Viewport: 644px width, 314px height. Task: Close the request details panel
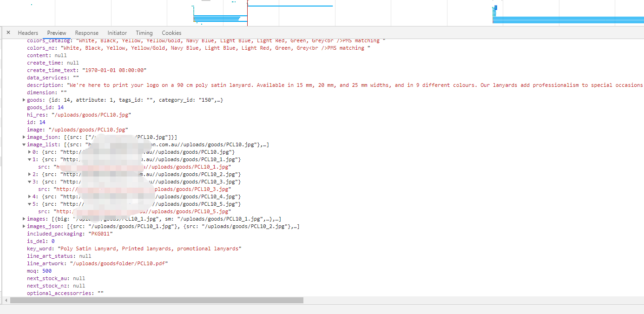coord(8,33)
